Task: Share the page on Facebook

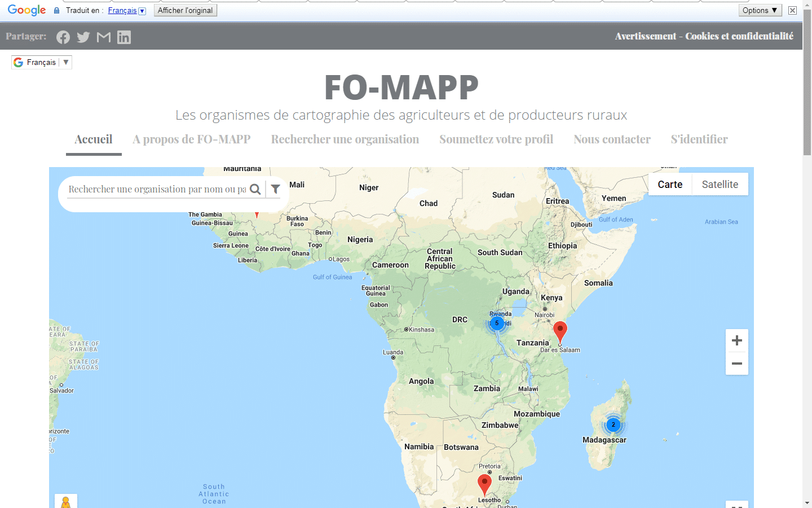Action: pyautogui.click(x=63, y=37)
